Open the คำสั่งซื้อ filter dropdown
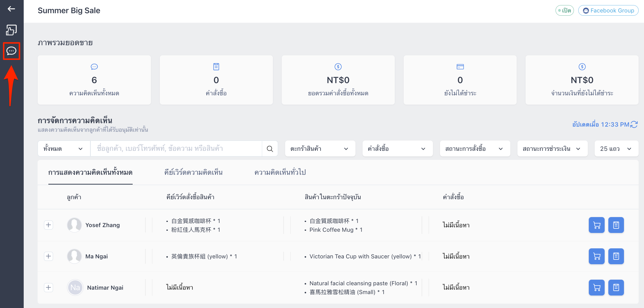Screen dimensions: 644x308 [397, 149]
